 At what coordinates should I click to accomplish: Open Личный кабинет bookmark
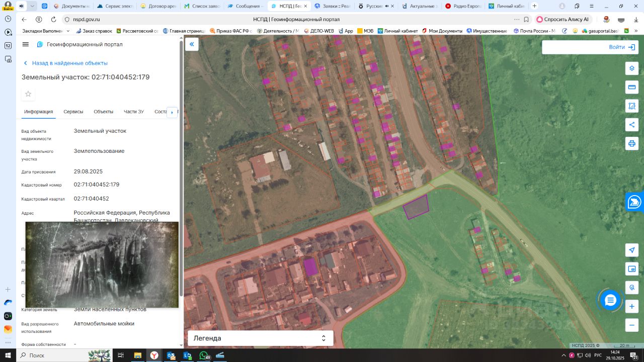(x=397, y=31)
